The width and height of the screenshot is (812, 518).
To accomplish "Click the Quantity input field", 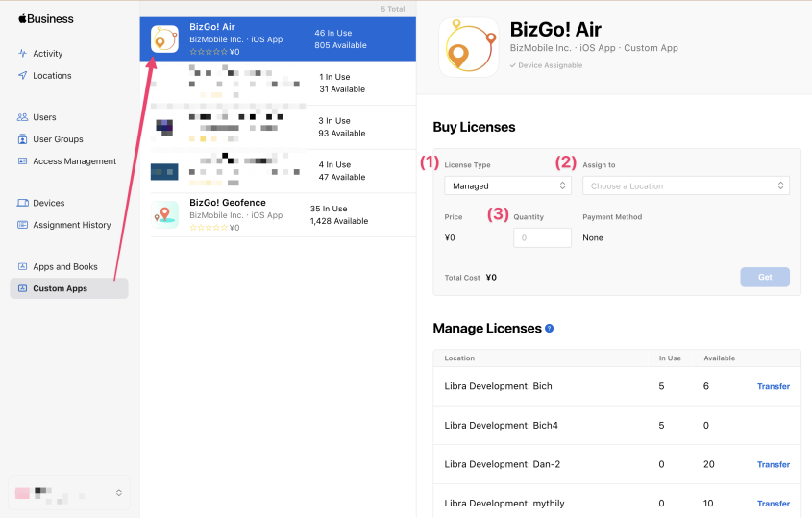I will [x=542, y=237].
